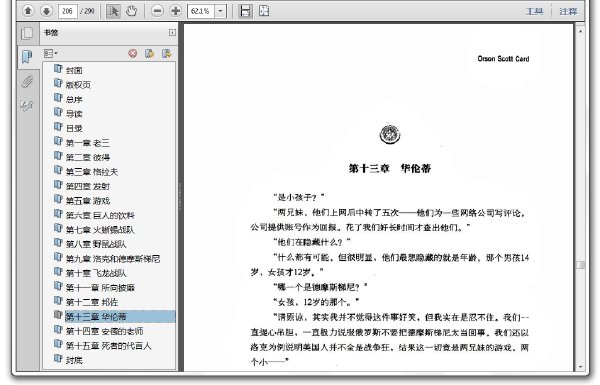Screen dimensions: 600x385
Task: Jump to 第五章 游戏 bookmark
Action: coord(88,201)
